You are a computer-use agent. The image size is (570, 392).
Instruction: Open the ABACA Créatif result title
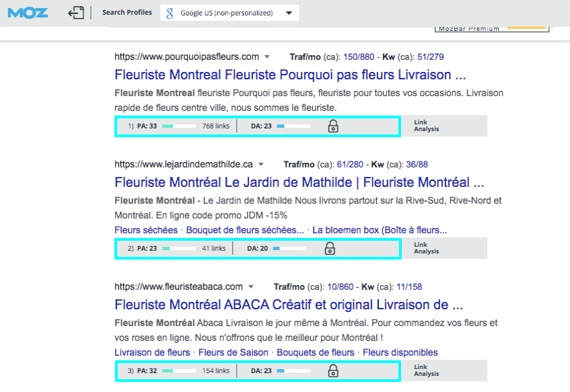point(288,305)
